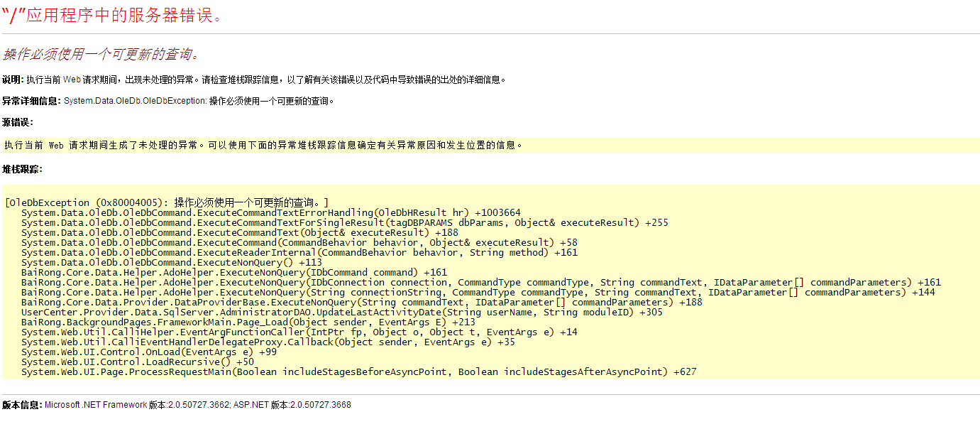Click the "[OleDbException (0x80004005)" line
Image resolution: width=980 pixels, height=434 pixels.
pos(167,202)
